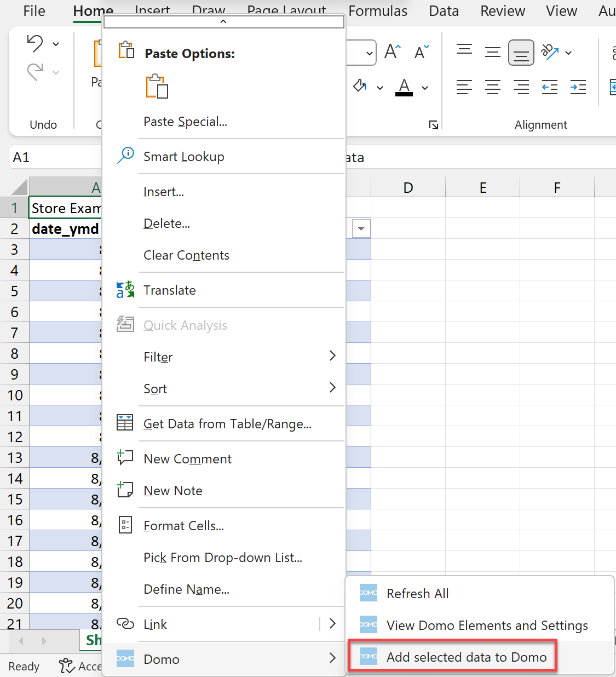Image resolution: width=616 pixels, height=677 pixels.
Task: Click the Smart Lookup icon in the context menu
Action: pyautogui.click(x=125, y=156)
